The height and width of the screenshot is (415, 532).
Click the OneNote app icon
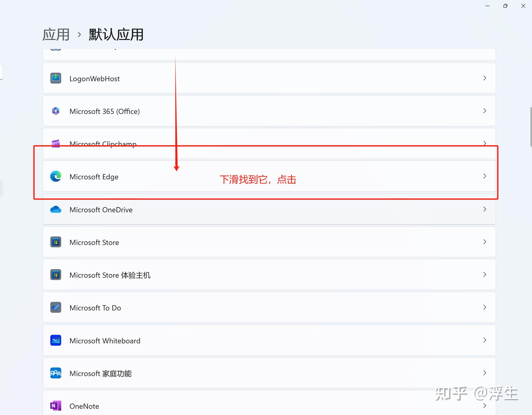point(56,406)
